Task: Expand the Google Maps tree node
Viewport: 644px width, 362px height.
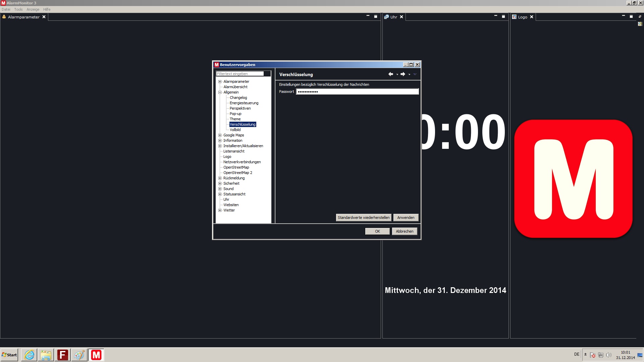Action: (x=220, y=135)
